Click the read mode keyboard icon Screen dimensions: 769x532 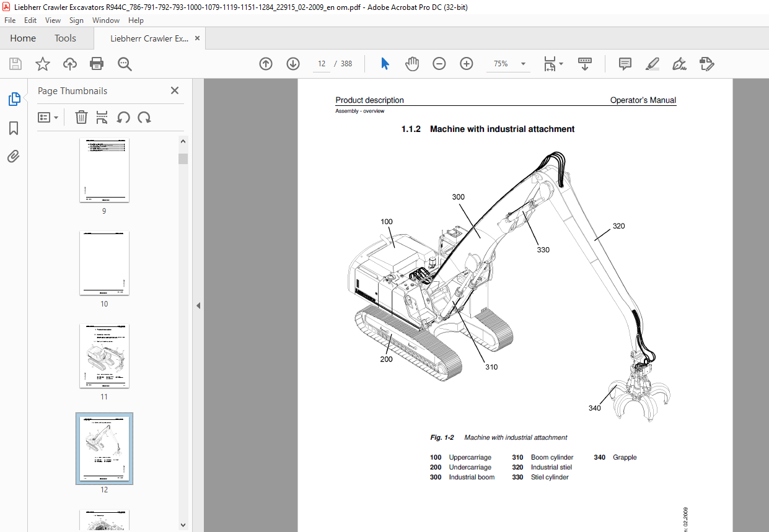(x=585, y=64)
